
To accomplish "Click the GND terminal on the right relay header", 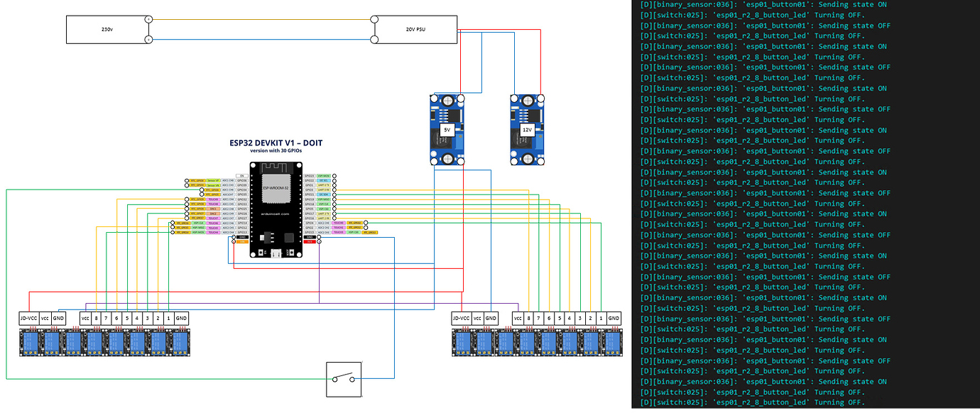I will (x=614, y=318).
